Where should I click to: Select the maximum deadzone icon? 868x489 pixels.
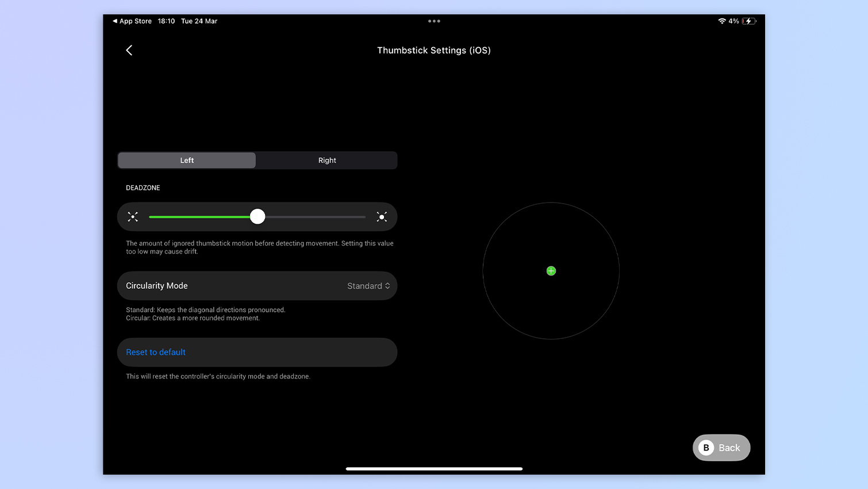coord(382,217)
